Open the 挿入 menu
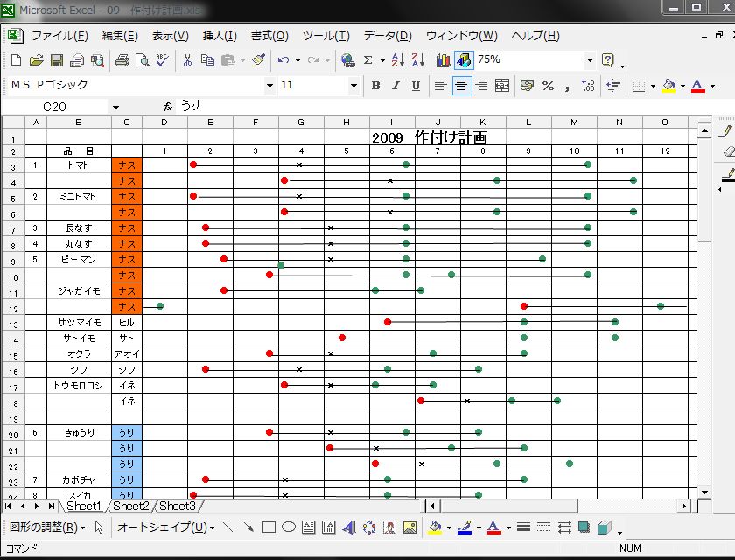The width and height of the screenshot is (735, 560). pyautogui.click(x=220, y=36)
